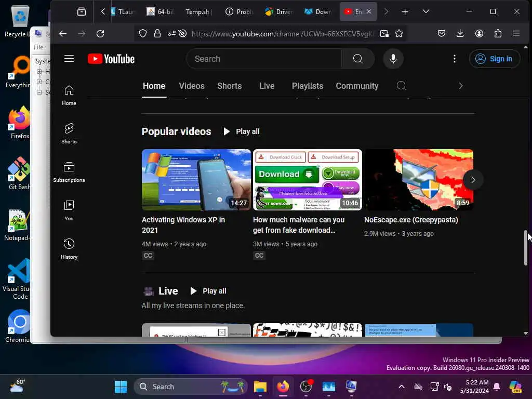Save page to Pocket
The image size is (532, 399).
click(x=442, y=34)
